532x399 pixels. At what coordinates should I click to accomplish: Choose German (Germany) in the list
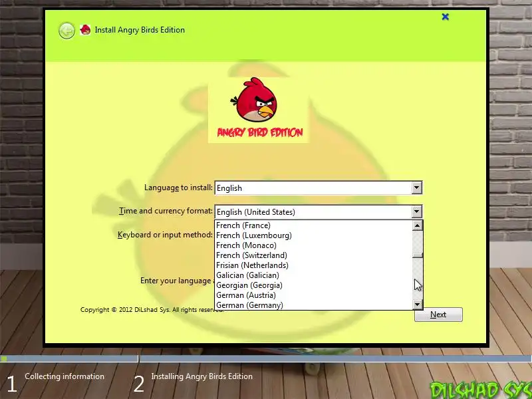(x=313, y=305)
